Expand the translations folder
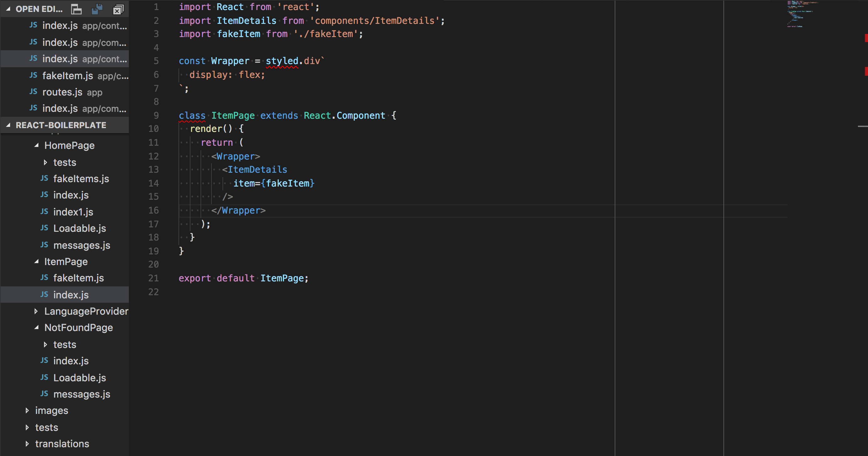The height and width of the screenshot is (456, 868). point(28,443)
